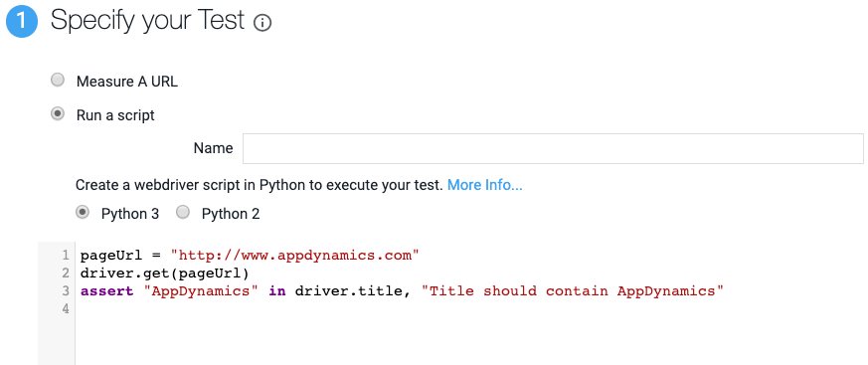The width and height of the screenshot is (868, 365).
Task: Click the Run a script label text
Action: [115, 115]
